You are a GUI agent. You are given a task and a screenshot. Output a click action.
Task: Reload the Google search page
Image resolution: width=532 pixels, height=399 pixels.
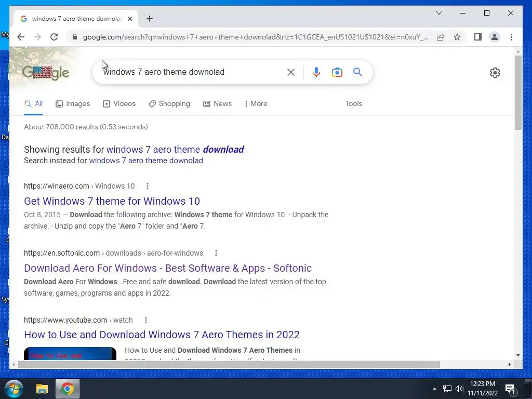pos(54,37)
